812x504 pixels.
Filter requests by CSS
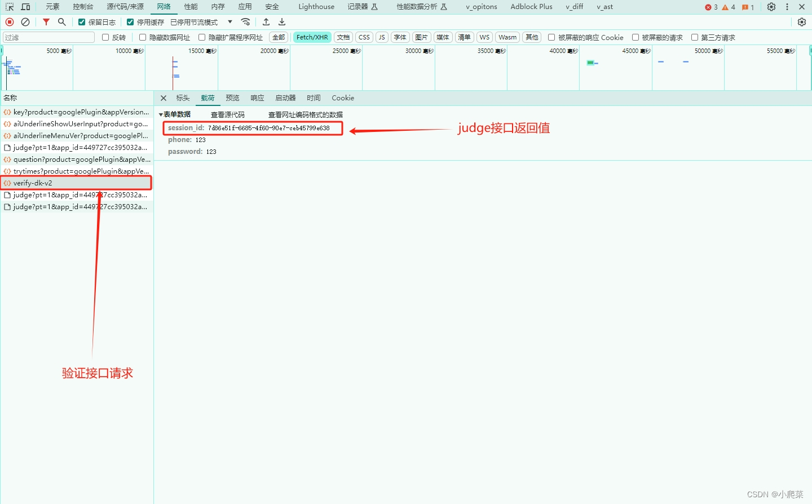coord(364,37)
